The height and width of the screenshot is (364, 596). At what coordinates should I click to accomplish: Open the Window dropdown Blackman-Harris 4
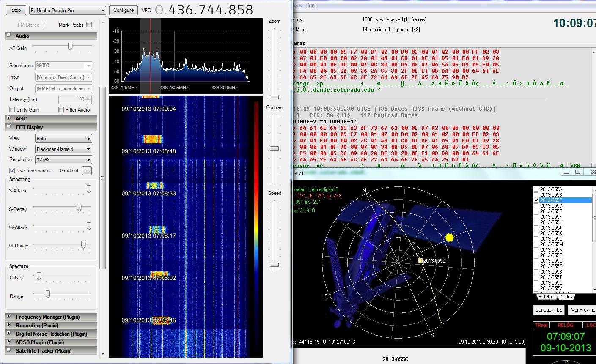[63, 149]
